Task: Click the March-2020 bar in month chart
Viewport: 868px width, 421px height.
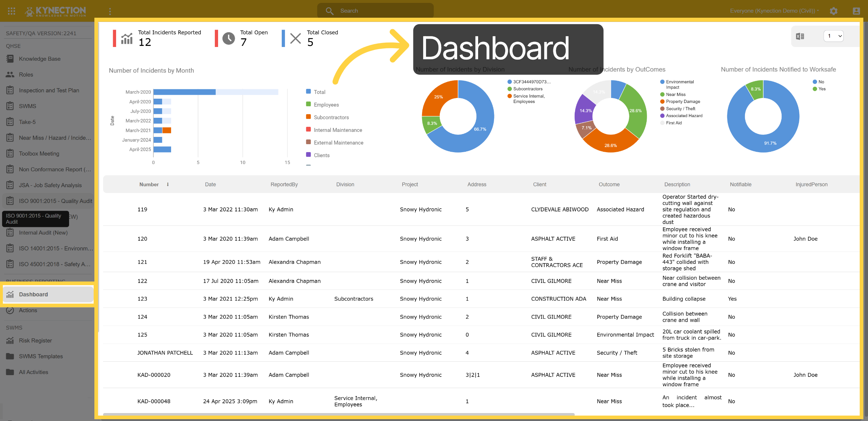Action: pyautogui.click(x=184, y=92)
